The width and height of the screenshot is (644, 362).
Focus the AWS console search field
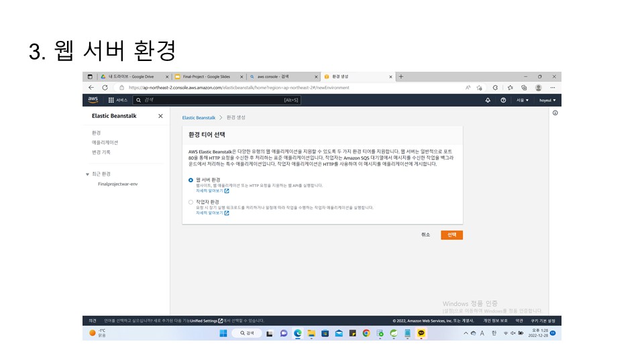coord(217,100)
